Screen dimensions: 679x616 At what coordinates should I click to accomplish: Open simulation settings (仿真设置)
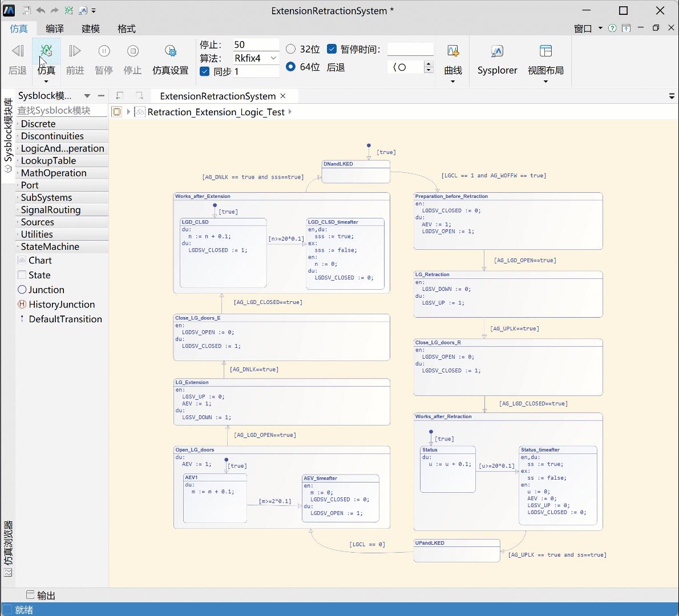pyautogui.click(x=170, y=52)
